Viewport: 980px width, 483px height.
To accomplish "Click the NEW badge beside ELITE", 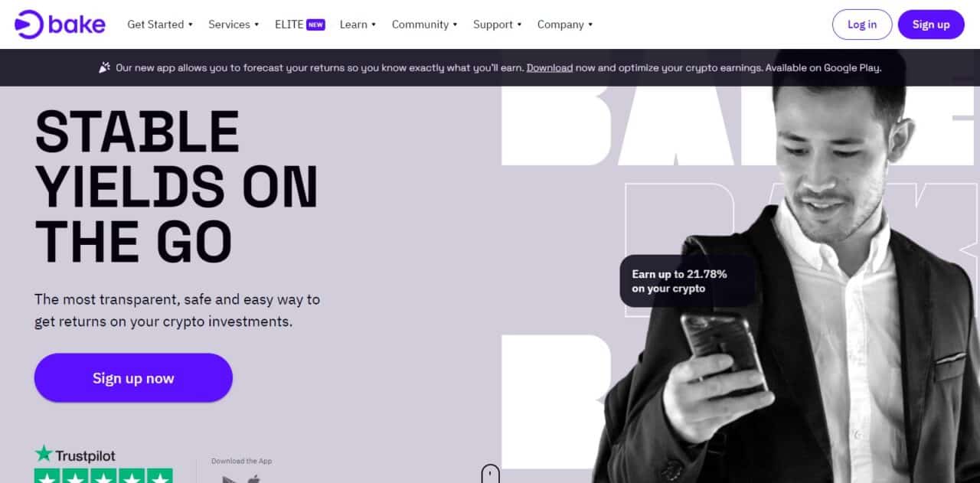I will pyautogui.click(x=315, y=24).
